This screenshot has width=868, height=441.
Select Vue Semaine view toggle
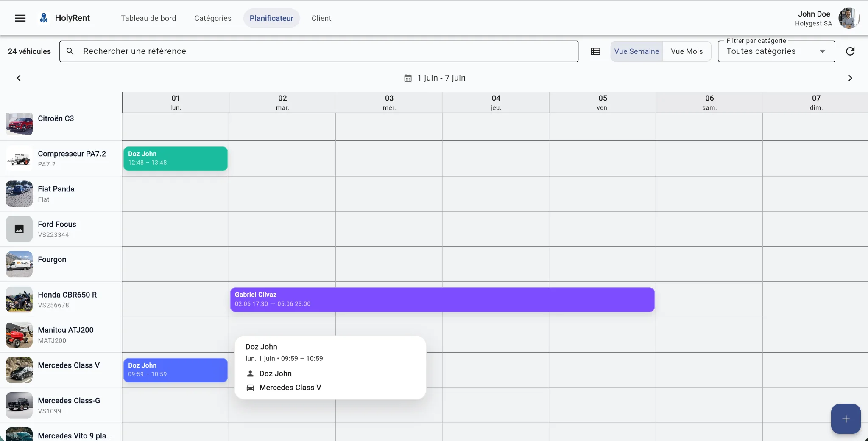636,51
